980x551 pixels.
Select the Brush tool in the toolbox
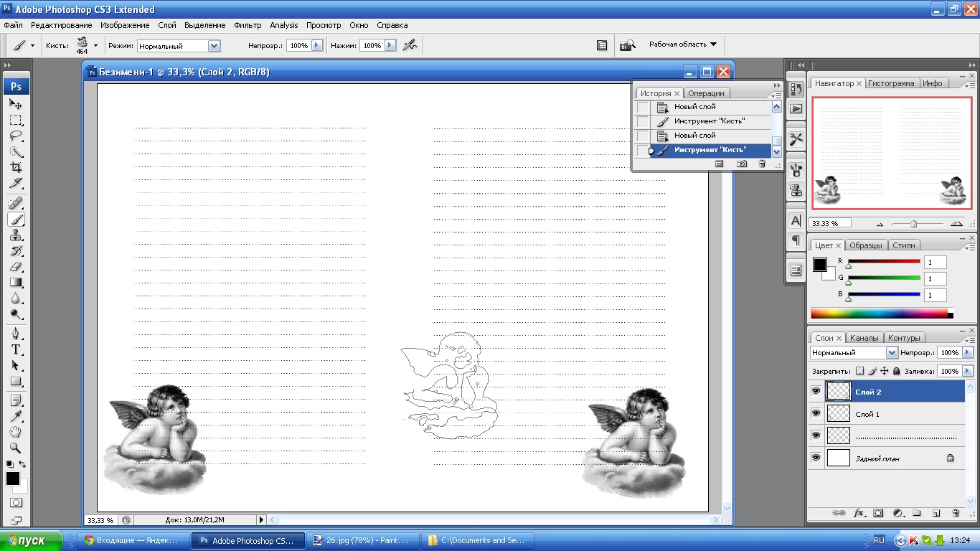(x=16, y=219)
